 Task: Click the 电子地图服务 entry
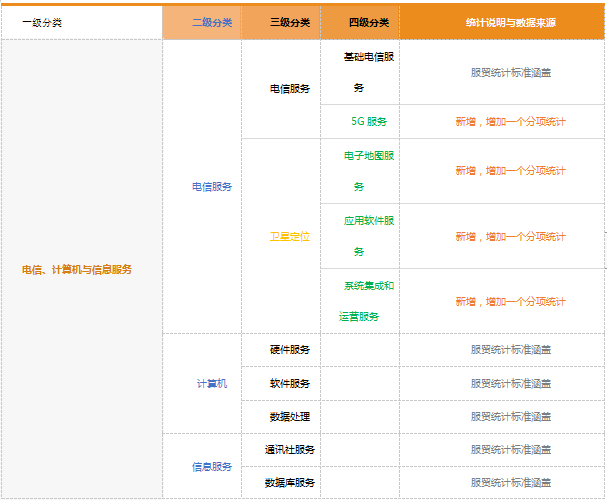pyautogui.click(x=367, y=171)
